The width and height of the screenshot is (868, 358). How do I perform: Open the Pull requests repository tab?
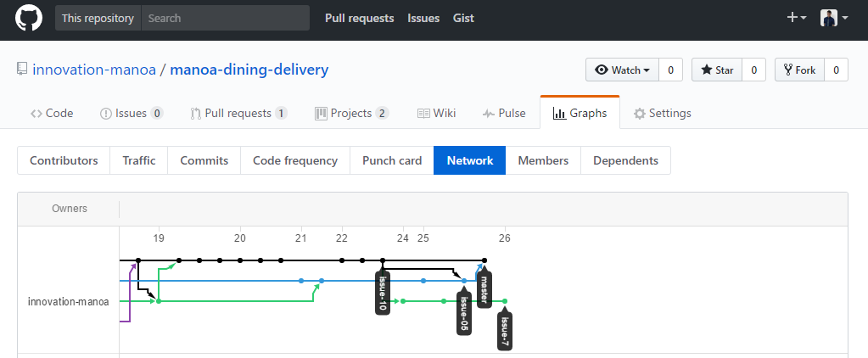tap(238, 113)
